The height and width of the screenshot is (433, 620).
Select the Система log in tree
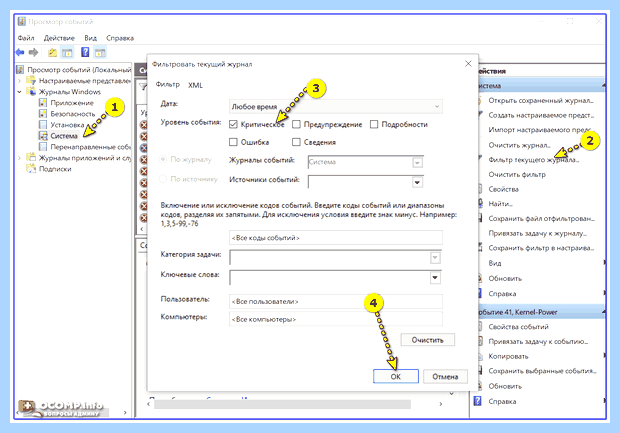tap(64, 136)
